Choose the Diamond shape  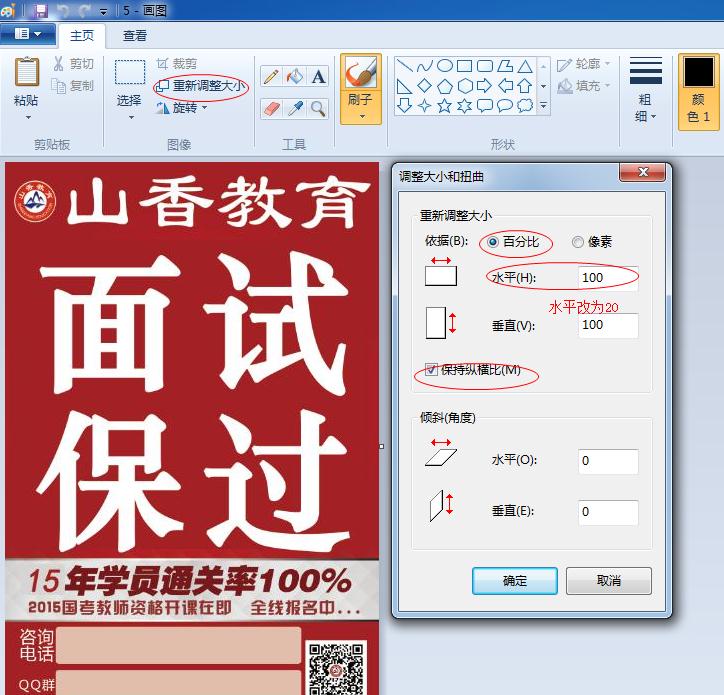(x=424, y=86)
